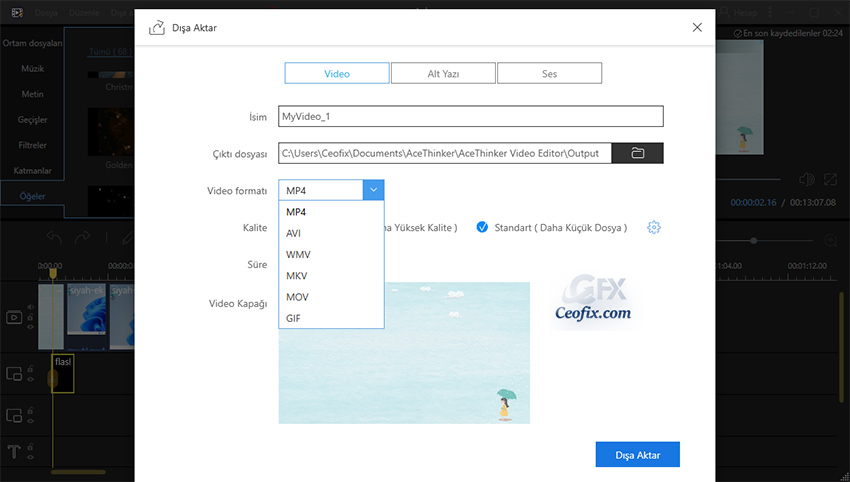This screenshot has width=850, height=482.
Task: Choose MKV from the format list
Action: 331,275
